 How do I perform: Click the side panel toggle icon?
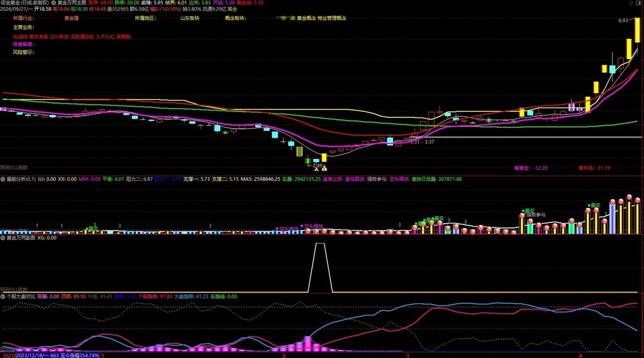(x=639, y=3)
